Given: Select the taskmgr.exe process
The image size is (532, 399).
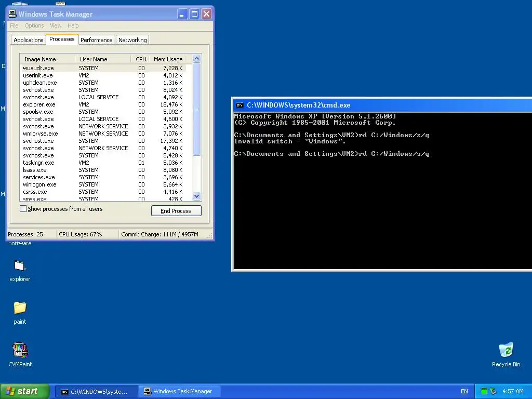Looking at the screenshot, I should (x=103, y=163).
